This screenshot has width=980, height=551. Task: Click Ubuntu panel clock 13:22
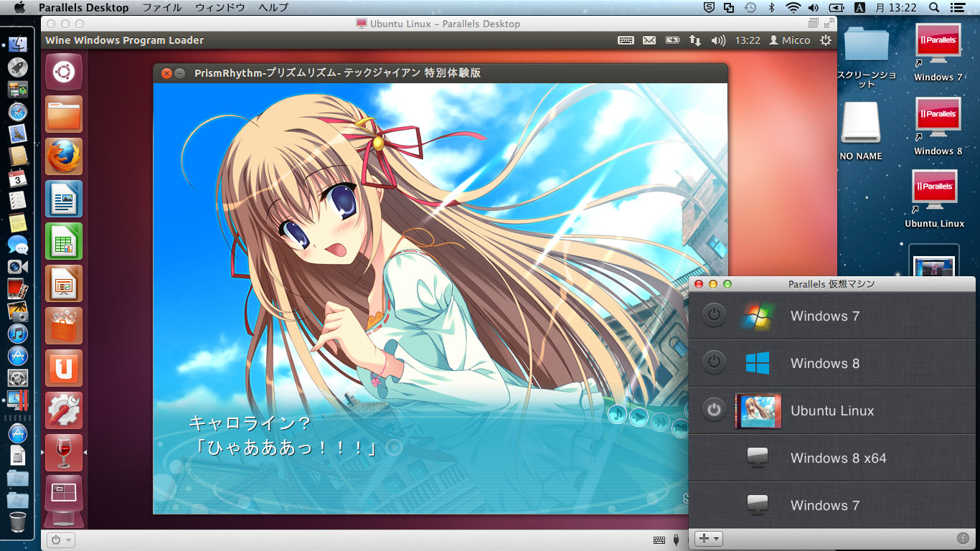click(748, 40)
